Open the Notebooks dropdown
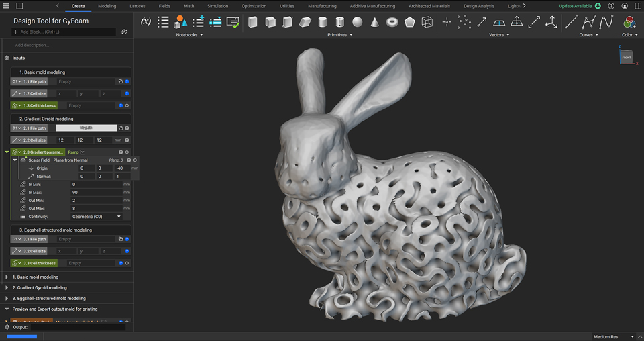This screenshot has width=644, height=341. pyautogui.click(x=189, y=35)
